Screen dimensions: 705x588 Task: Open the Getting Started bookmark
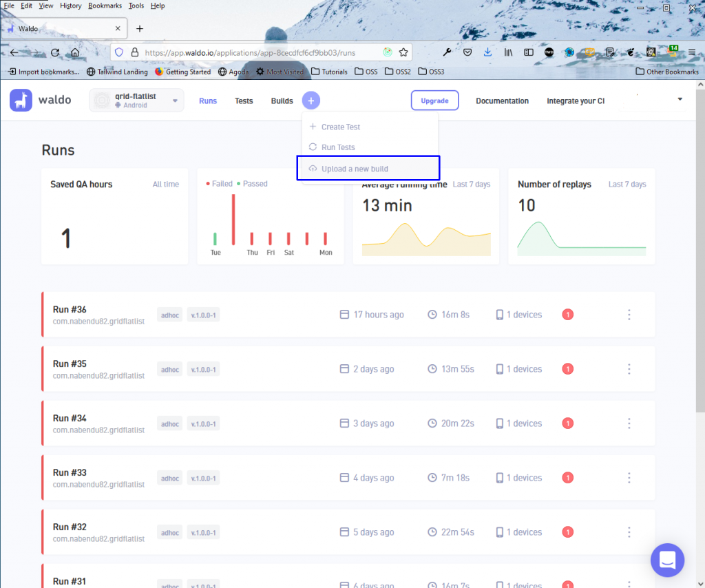coord(183,72)
